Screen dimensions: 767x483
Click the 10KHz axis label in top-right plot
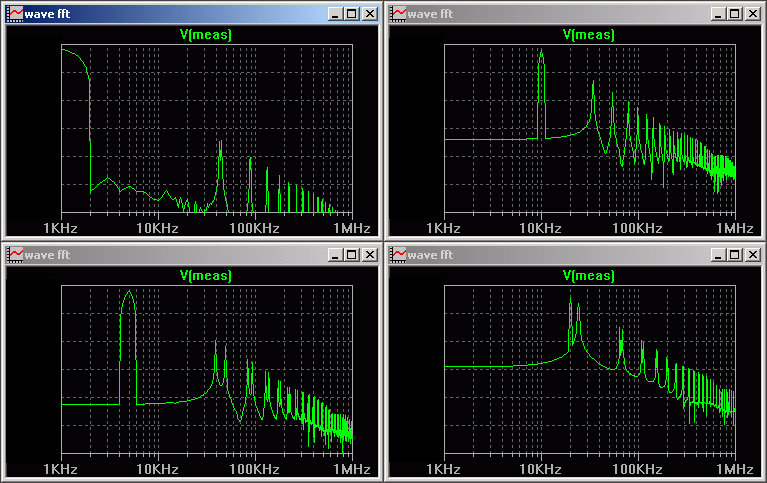[x=540, y=229]
